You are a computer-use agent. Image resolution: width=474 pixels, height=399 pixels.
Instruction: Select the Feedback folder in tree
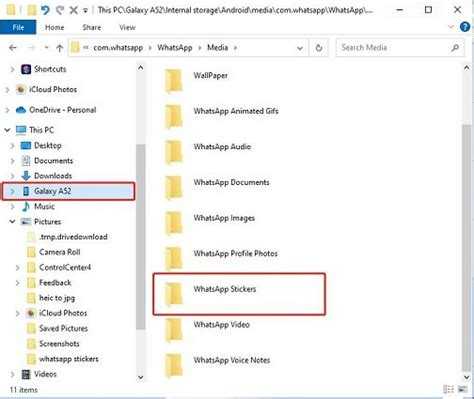click(55, 283)
